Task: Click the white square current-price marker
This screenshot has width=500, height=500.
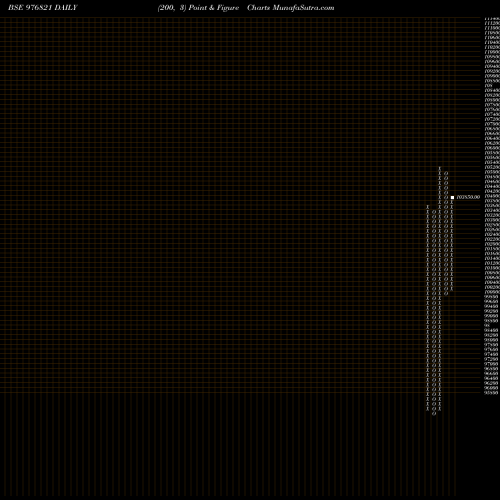Action: (x=452, y=197)
